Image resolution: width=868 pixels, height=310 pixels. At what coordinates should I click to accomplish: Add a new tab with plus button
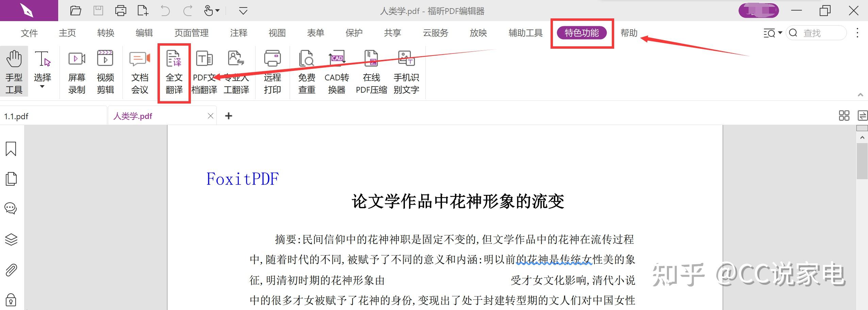tap(229, 116)
